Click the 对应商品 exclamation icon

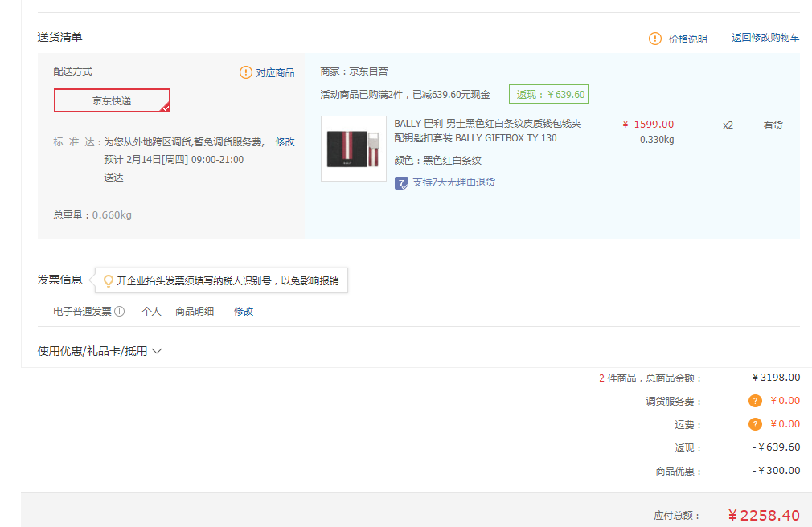245,72
